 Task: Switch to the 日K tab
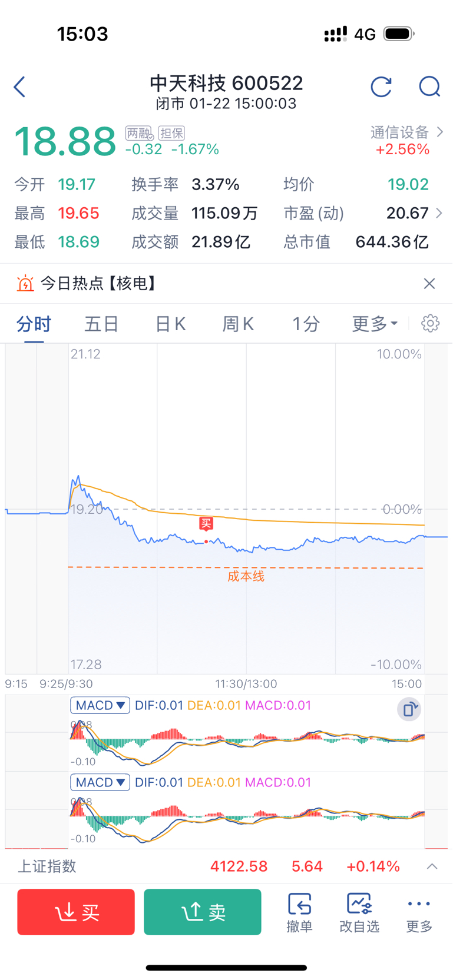click(x=170, y=324)
